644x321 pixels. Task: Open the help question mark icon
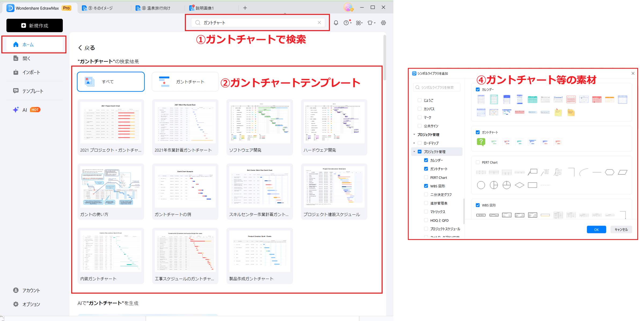(346, 23)
